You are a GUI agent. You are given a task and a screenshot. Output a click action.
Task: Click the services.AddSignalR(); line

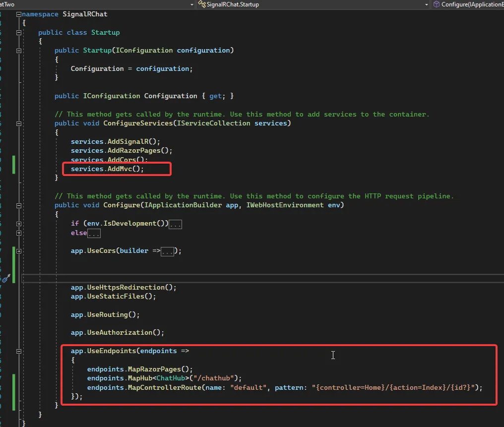click(116, 142)
